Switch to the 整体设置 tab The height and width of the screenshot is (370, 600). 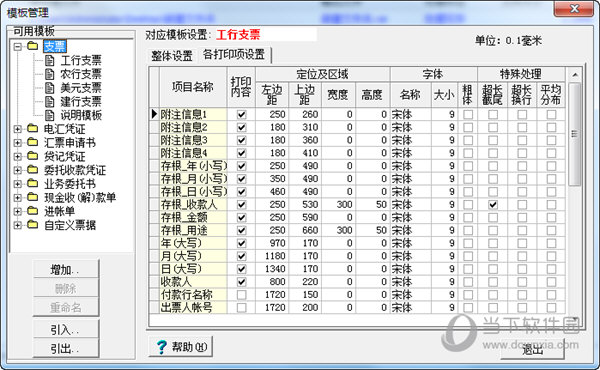point(172,56)
